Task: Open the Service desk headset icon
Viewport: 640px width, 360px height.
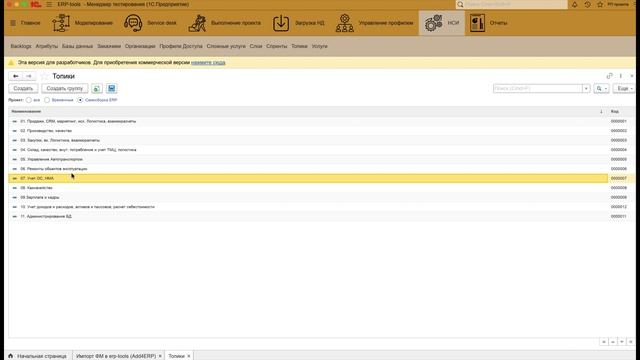Action: [x=133, y=23]
